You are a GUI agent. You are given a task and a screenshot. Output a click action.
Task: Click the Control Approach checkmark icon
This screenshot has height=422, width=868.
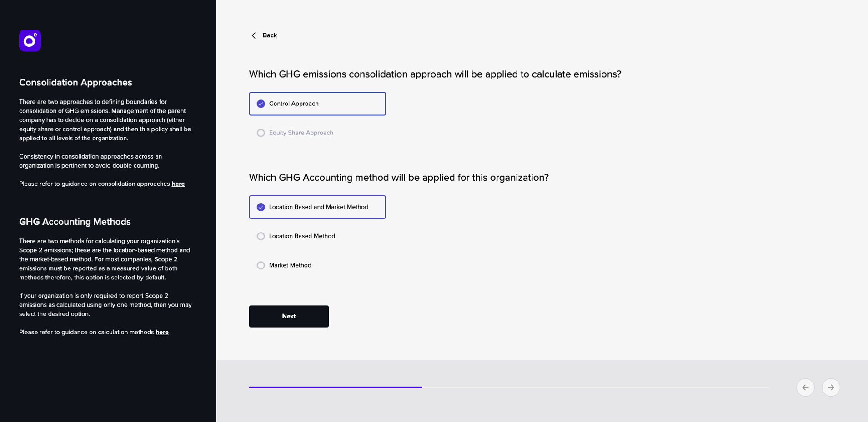[x=261, y=104]
